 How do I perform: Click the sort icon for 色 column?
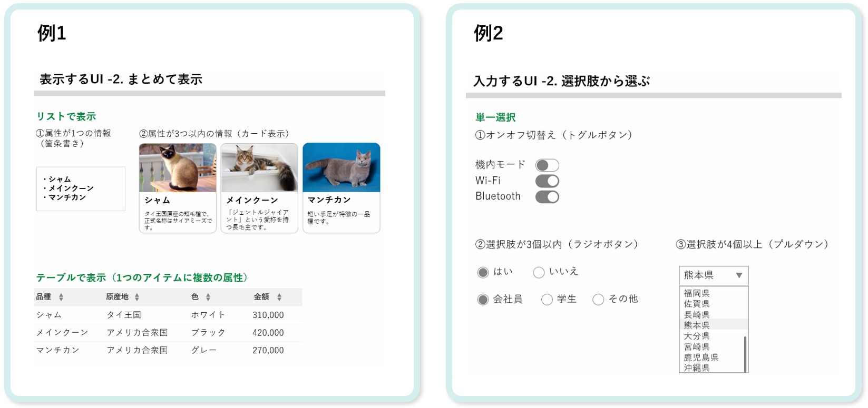click(x=208, y=297)
